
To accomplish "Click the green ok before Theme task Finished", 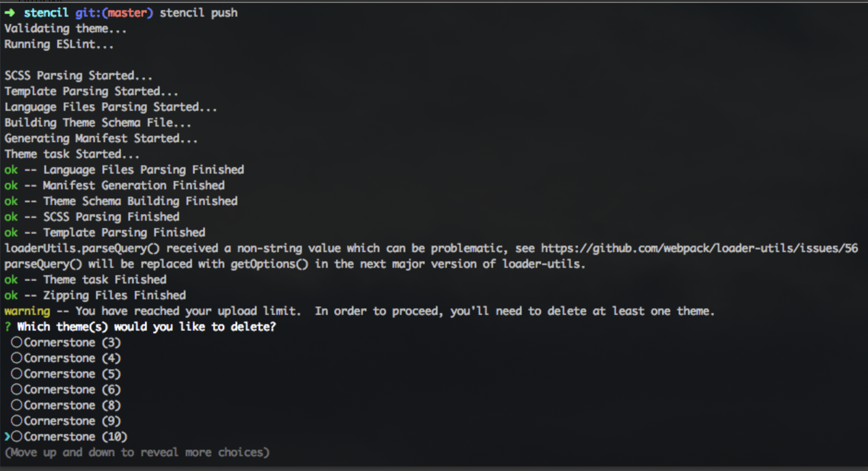I will (x=11, y=280).
